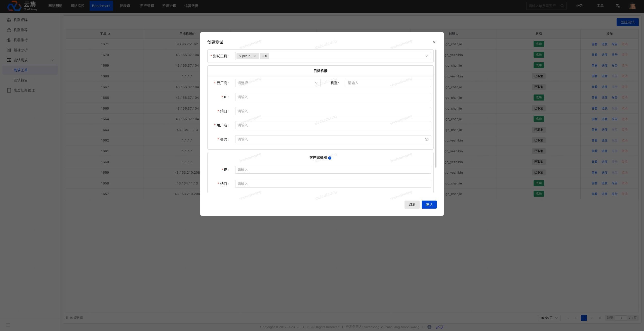Click the 机型推荐 thumbs-up icon
The image size is (644, 331).
point(9,30)
